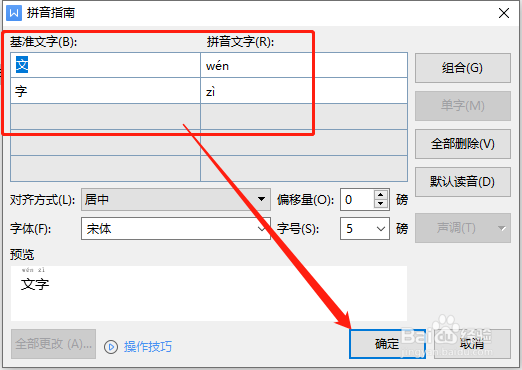Click the 字体(F) label
This screenshot has height=370, width=522.
(x=30, y=229)
